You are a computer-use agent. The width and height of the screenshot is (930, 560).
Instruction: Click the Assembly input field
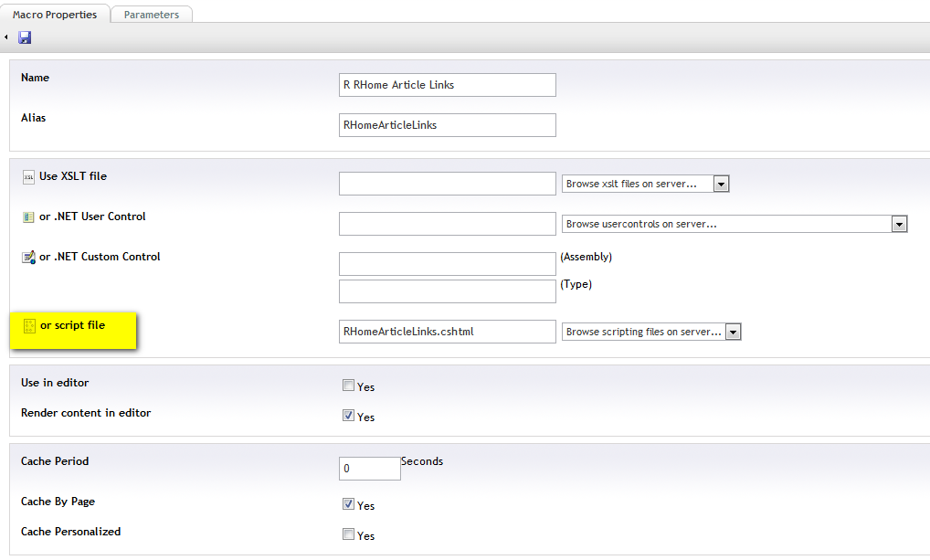click(x=448, y=264)
